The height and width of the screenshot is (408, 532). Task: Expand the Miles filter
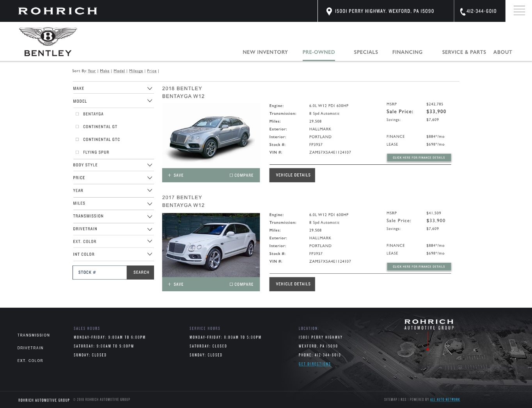[x=113, y=203]
